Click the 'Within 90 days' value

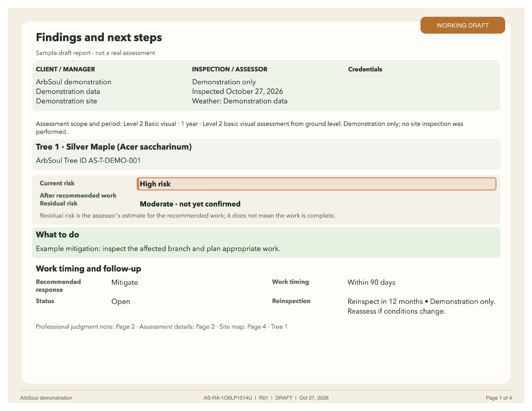pos(371,282)
